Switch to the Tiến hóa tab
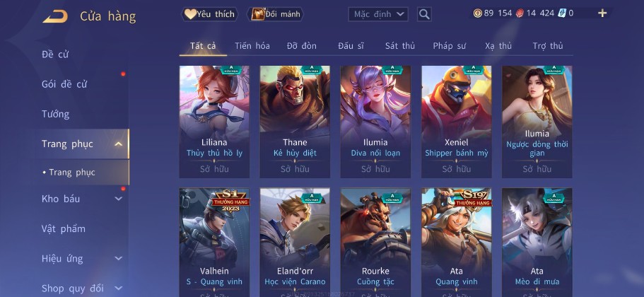 pyautogui.click(x=252, y=45)
